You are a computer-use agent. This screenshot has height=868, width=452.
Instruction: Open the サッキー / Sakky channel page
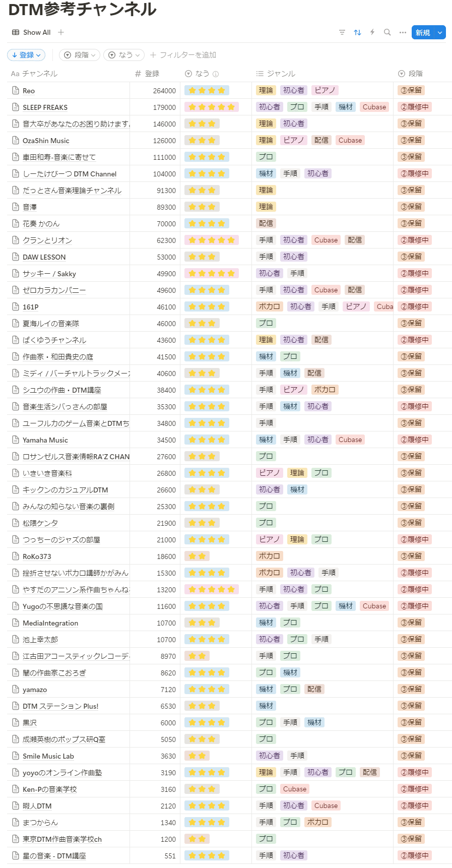click(x=49, y=274)
